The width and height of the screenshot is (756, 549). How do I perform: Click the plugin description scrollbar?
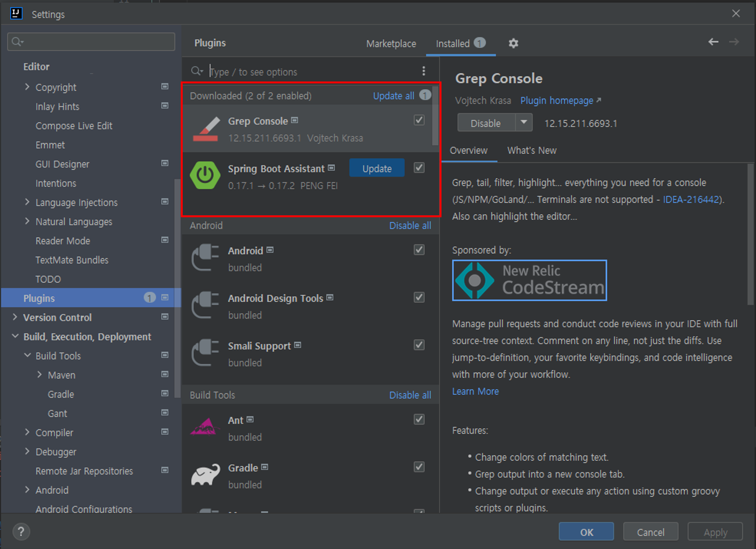click(x=750, y=234)
